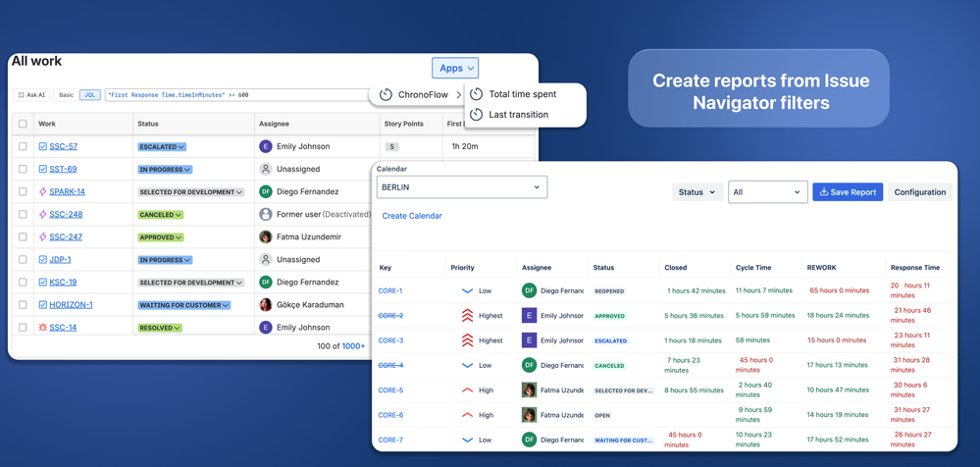The width and height of the screenshot is (980, 467).
Task: Click the Create Calendar link
Action: pos(412,216)
